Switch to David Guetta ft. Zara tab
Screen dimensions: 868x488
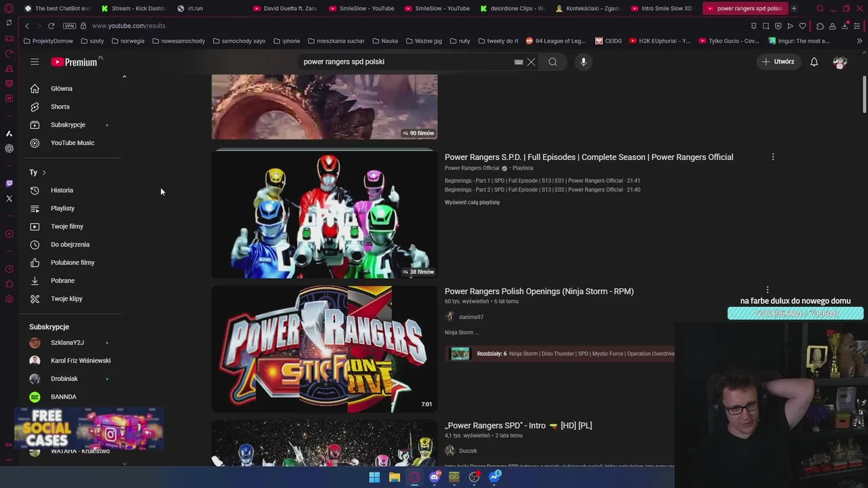(285, 8)
